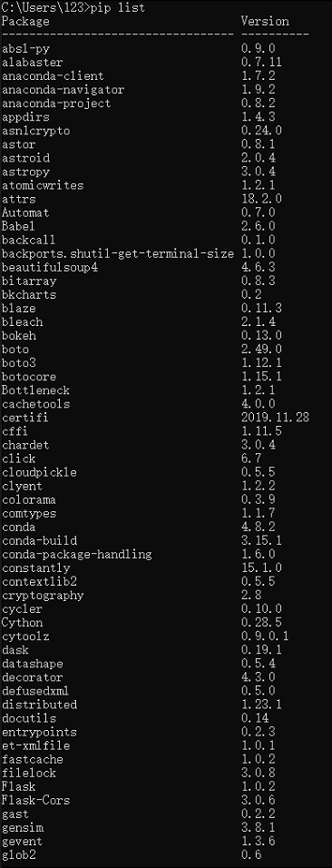Click the distributed package name

[39, 705]
